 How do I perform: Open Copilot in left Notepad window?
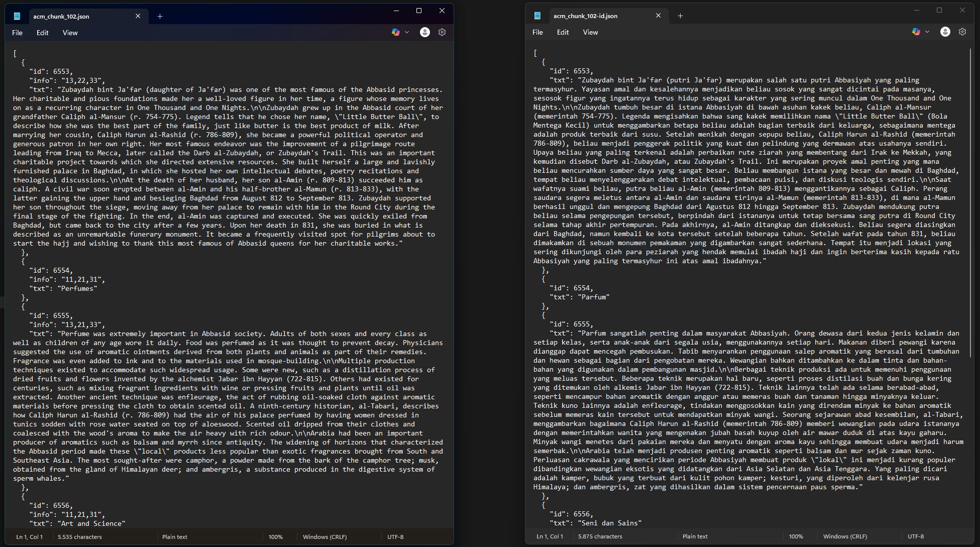coord(396,32)
